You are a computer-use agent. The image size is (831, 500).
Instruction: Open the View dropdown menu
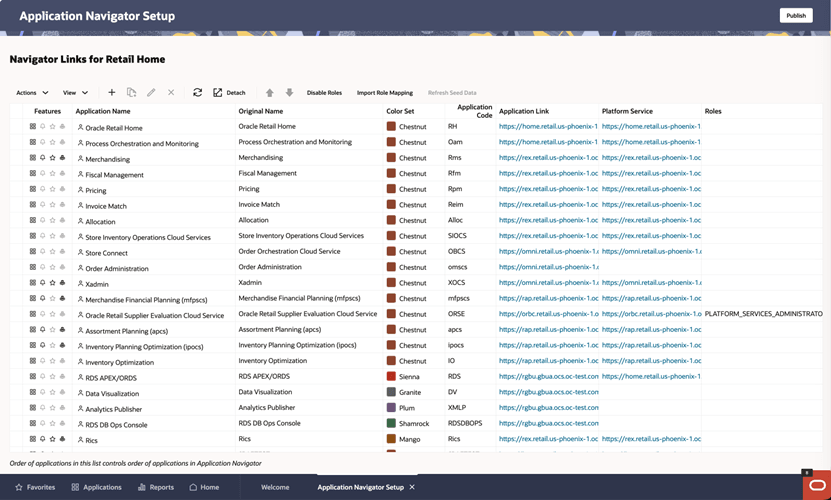(x=75, y=93)
